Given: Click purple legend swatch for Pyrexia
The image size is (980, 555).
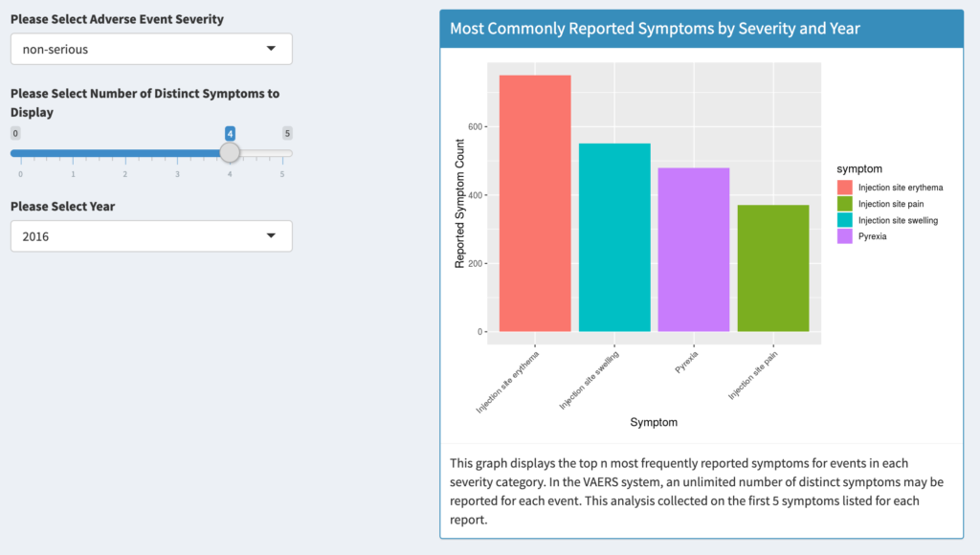Looking at the screenshot, I should tap(844, 236).
